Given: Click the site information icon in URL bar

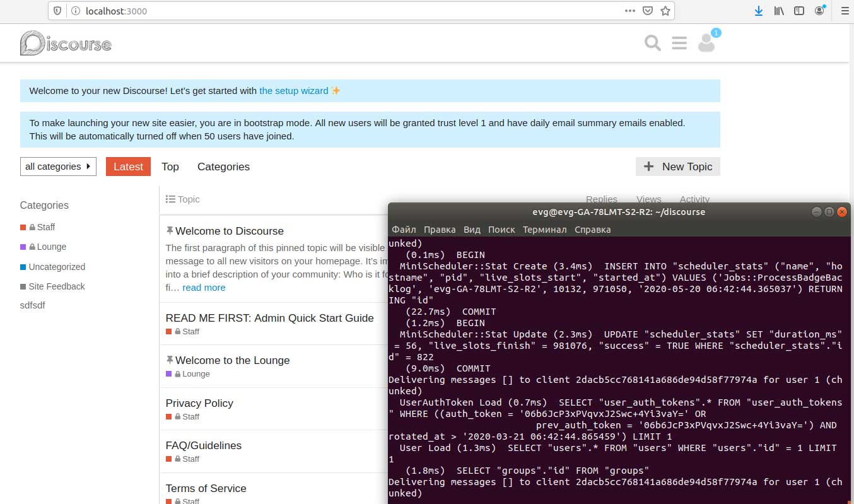Looking at the screenshot, I should 75,11.
